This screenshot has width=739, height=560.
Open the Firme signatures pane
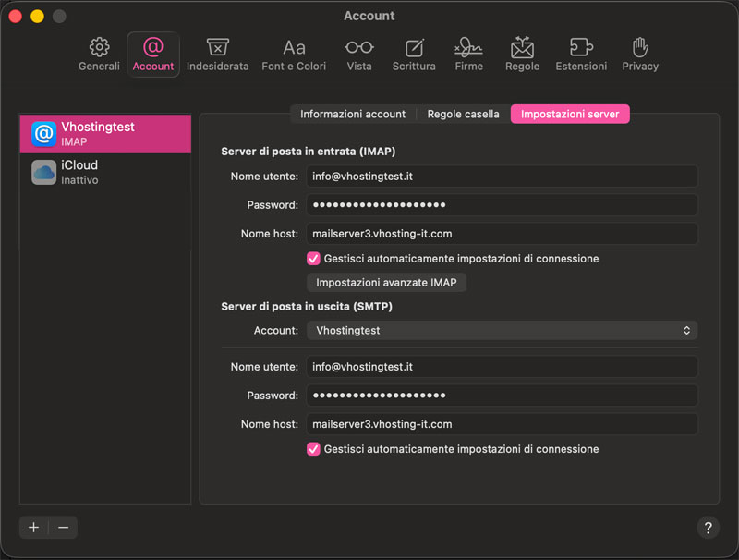468,55
